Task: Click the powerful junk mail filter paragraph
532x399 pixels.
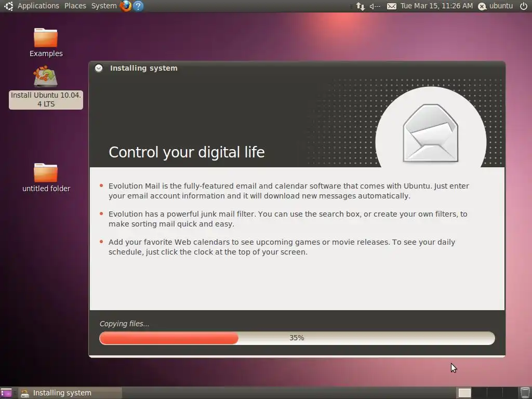Action: tap(288, 219)
